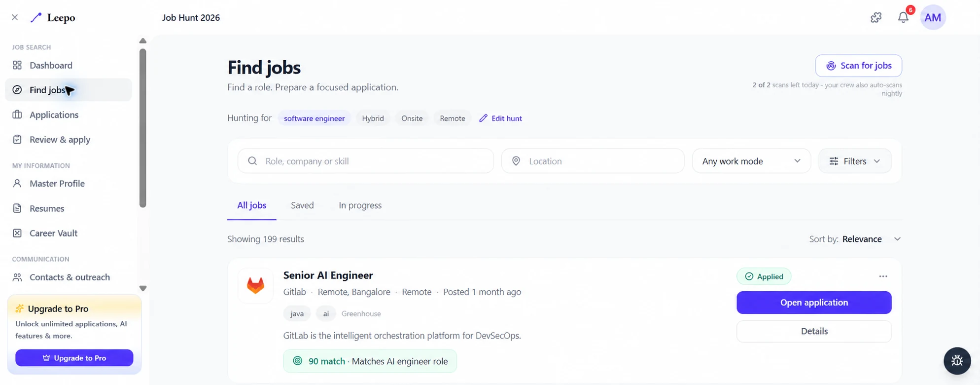Viewport: 980px width, 385px height.
Task: Switch to the In progress tab
Action: 360,205
